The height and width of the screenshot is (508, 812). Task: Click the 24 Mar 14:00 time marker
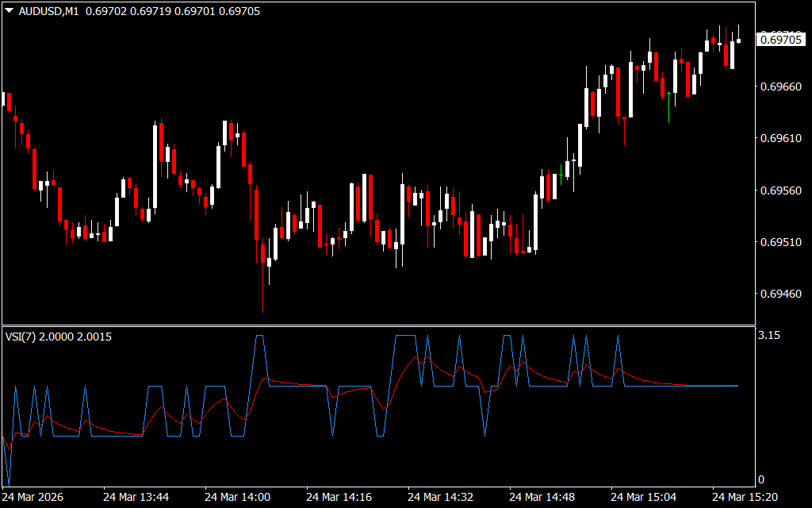pyautogui.click(x=237, y=497)
